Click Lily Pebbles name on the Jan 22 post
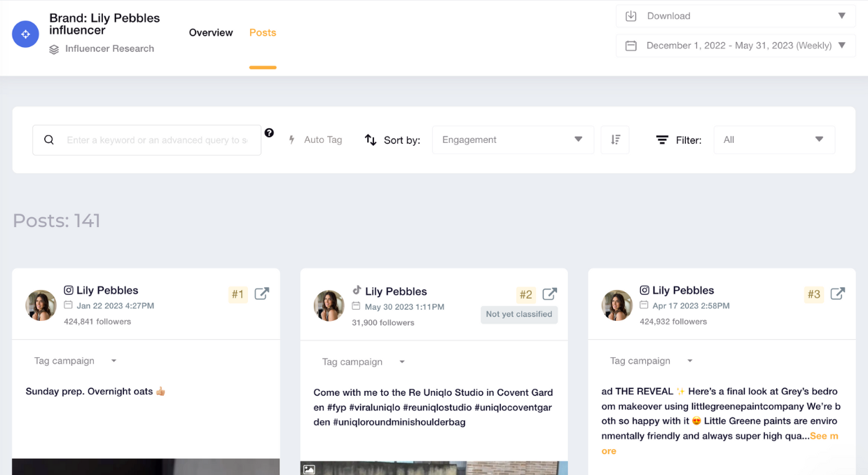 click(107, 290)
